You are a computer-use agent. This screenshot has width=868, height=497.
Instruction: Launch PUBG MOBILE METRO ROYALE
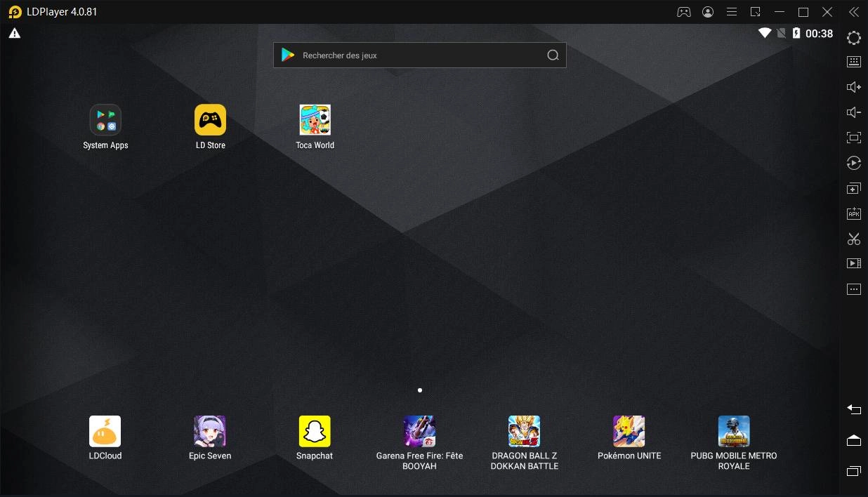pos(734,431)
